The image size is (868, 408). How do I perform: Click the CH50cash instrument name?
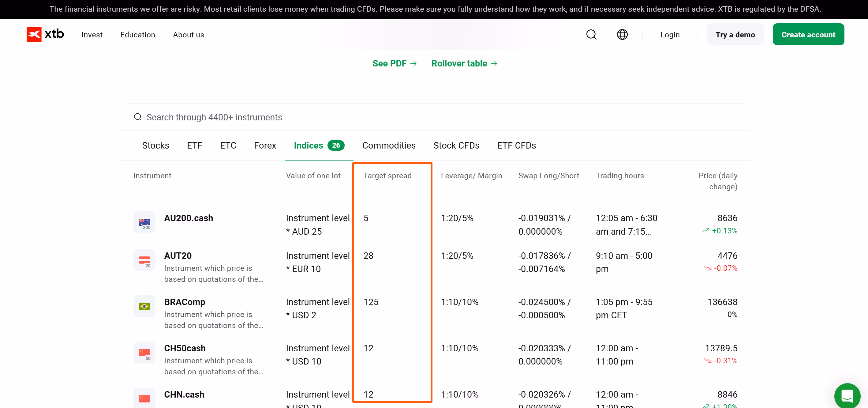pyautogui.click(x=185, y=348)
